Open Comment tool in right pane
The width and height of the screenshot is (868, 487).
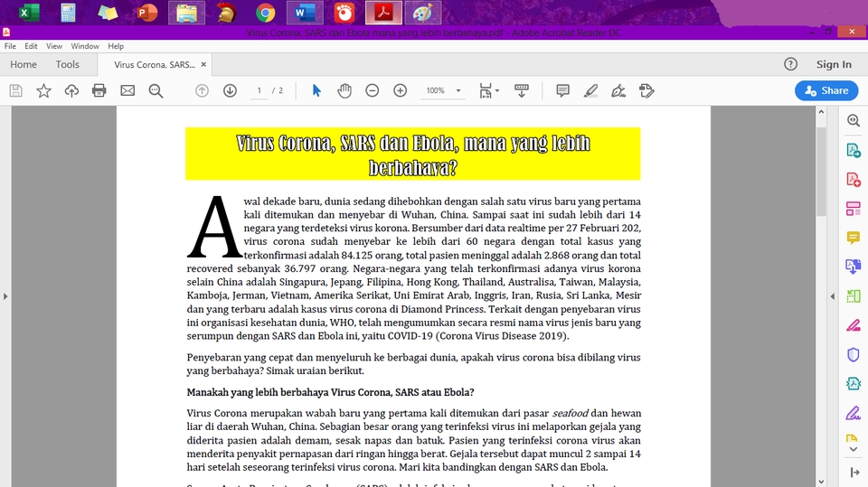pyautogui.click(x=853, y=238)
